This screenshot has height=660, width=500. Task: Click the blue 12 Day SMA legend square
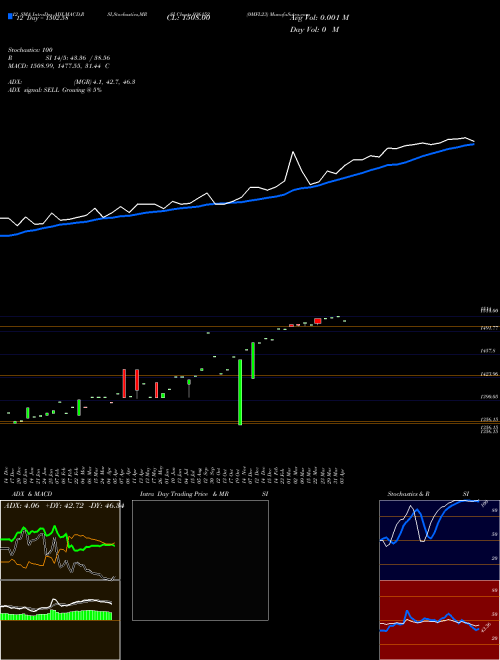click(10, 16)
